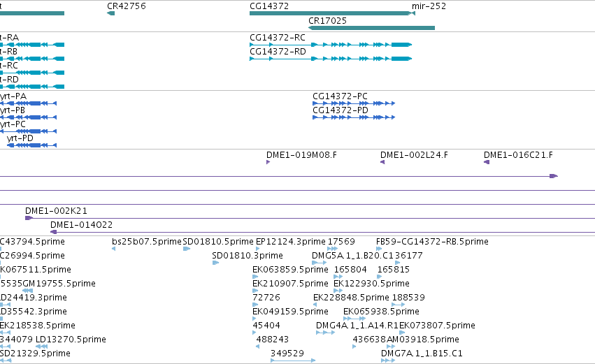
Task: Click the mir-252 gene label
Action: pyautogui.click(x=429, y=6)
